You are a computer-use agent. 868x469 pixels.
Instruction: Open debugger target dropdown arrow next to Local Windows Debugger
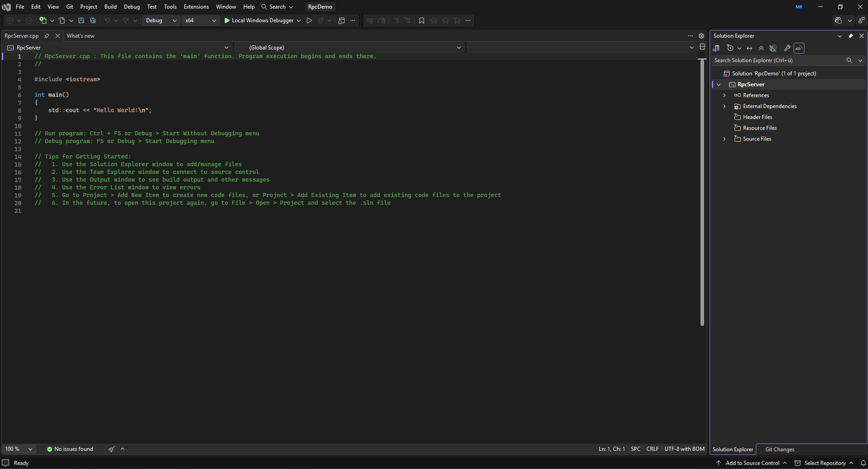point(299,20)
